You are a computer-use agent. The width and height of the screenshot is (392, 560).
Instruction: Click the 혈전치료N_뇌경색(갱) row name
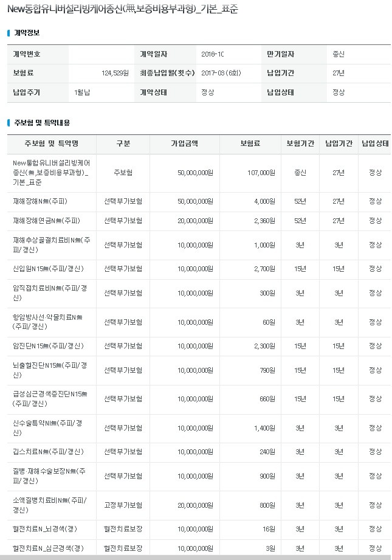pyautogui.click(x=45, y=529)
